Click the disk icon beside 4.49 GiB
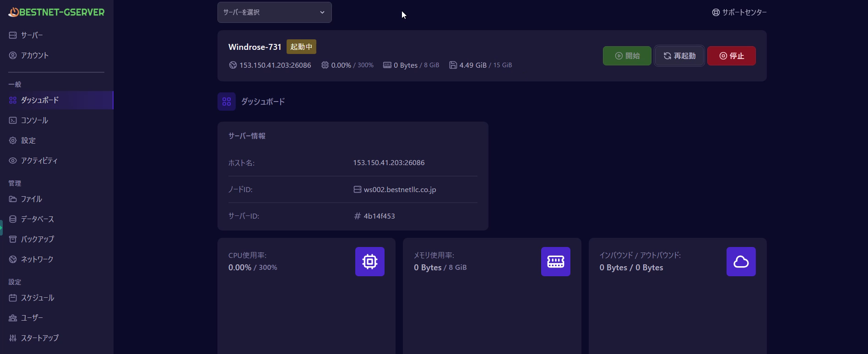868x354 pixels. (453, 65)
